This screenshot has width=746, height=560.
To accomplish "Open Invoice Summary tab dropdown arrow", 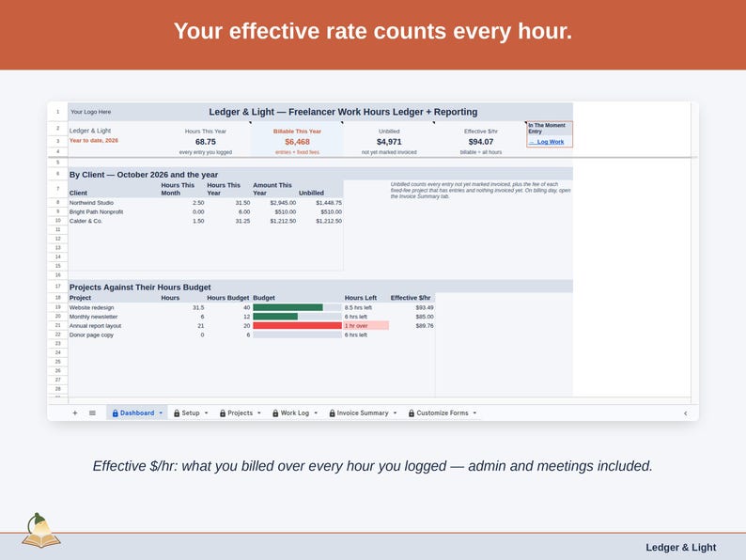I will point(396,413).
